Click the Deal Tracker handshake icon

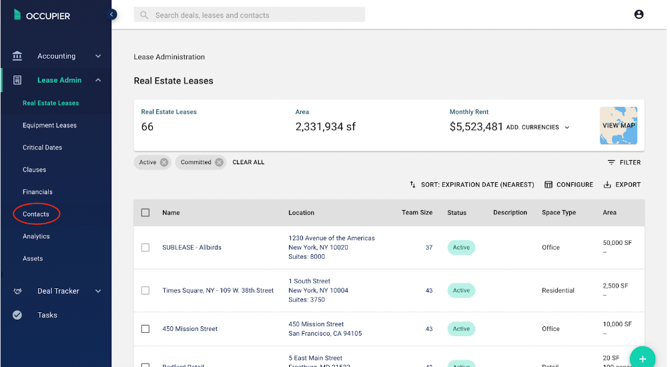pos(17,291)
